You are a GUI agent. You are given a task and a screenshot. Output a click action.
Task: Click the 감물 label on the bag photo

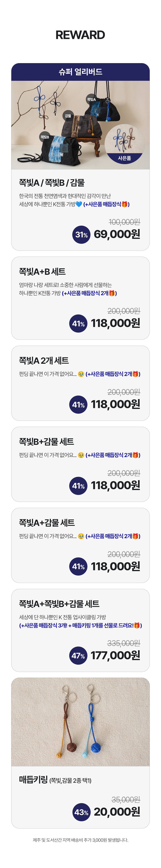click(68, 116)
